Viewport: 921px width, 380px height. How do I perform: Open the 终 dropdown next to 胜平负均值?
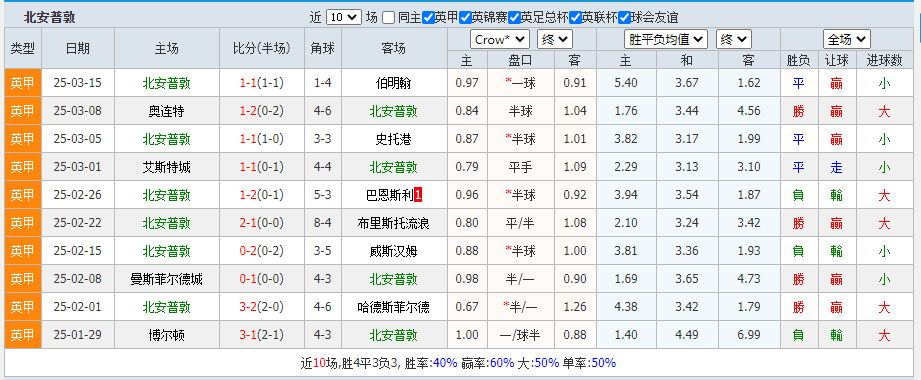click(x=734, y=39)
